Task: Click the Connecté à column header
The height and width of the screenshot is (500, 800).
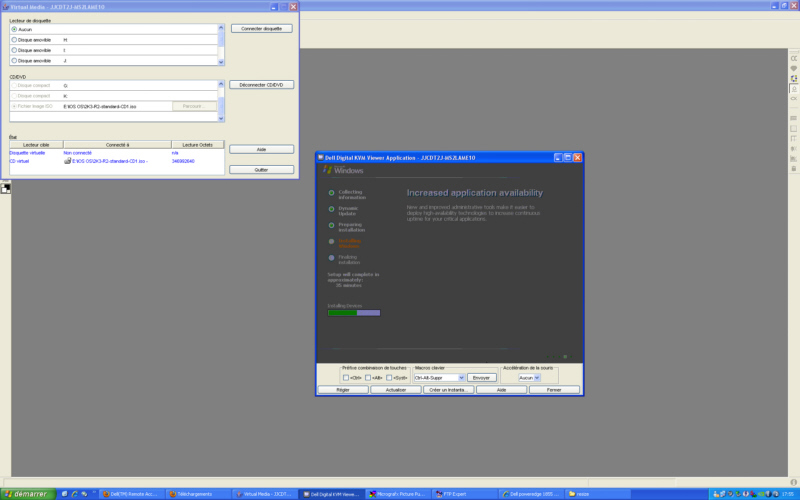Action: pyautogui.click(x=117, y=145)
